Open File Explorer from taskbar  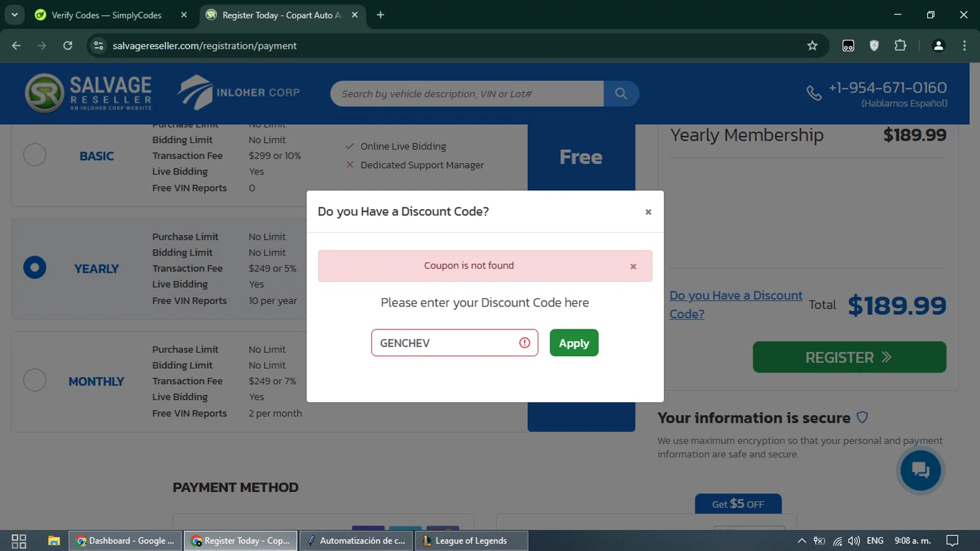point(54,541)
